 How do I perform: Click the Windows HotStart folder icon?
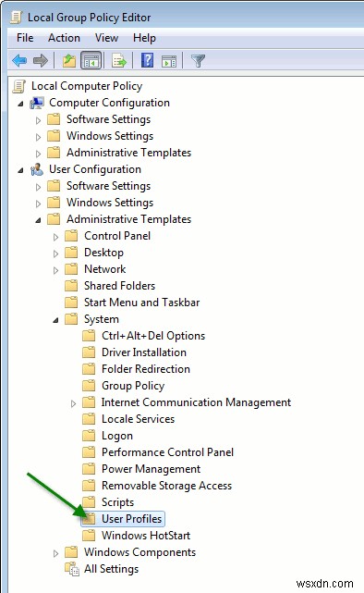(89, 535)
